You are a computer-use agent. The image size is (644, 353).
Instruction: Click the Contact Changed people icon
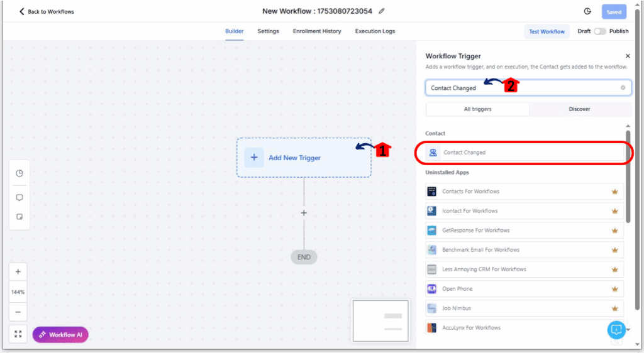433,153
